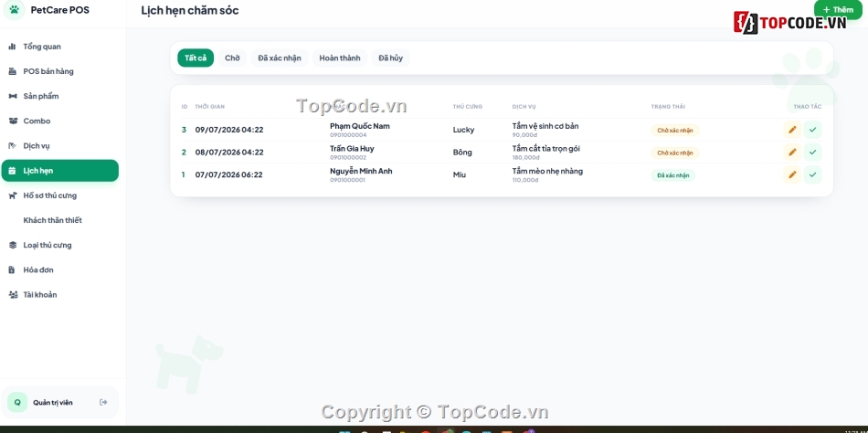Confirm Trần Gia Huy's appointment with the checkmark
The height and width of the screenshot is (433, 868).
pyautogui.click(x=812, y=153)
